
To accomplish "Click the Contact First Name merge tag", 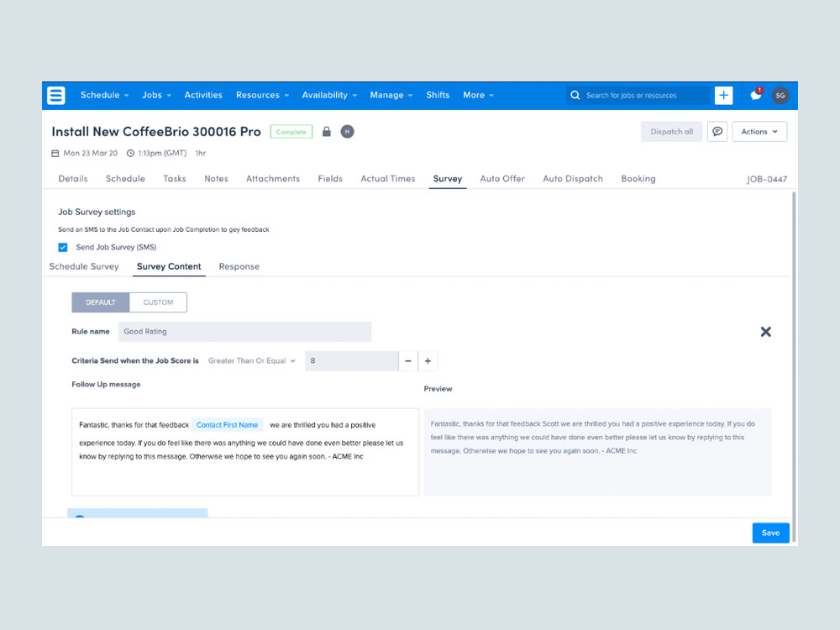I will [227, 425].
